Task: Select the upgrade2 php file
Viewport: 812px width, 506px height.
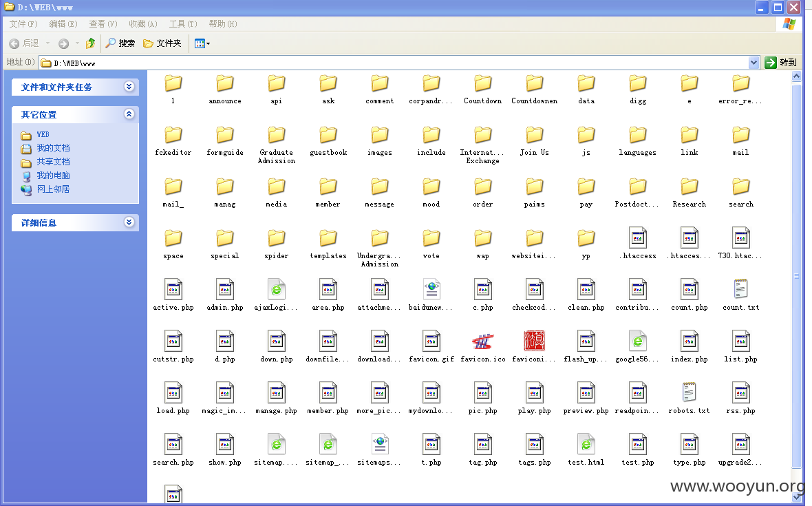Action: pos(741,450)
